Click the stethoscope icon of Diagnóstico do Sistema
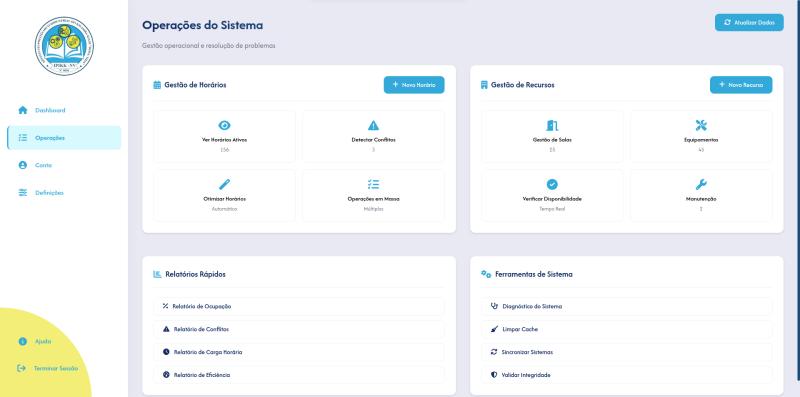Image resolution: width=800 pixels, height=397 pixels. pyautogui.click(x=494, y=306)
